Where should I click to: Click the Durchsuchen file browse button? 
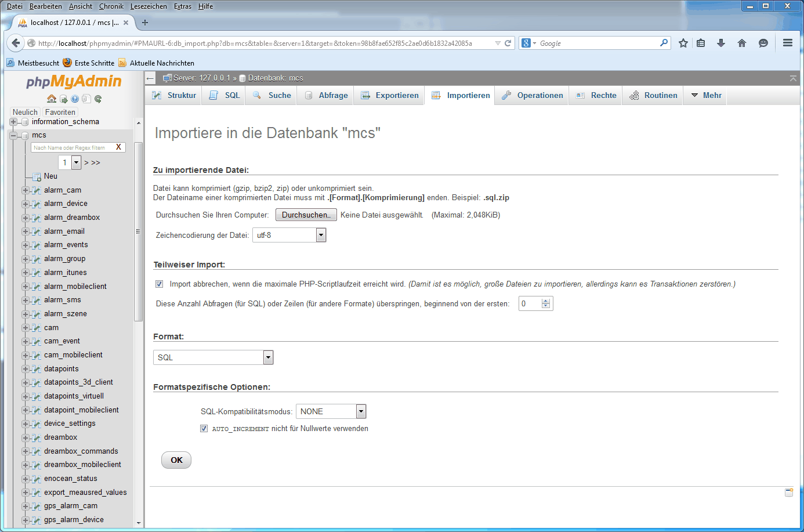[x=306, y=215]
